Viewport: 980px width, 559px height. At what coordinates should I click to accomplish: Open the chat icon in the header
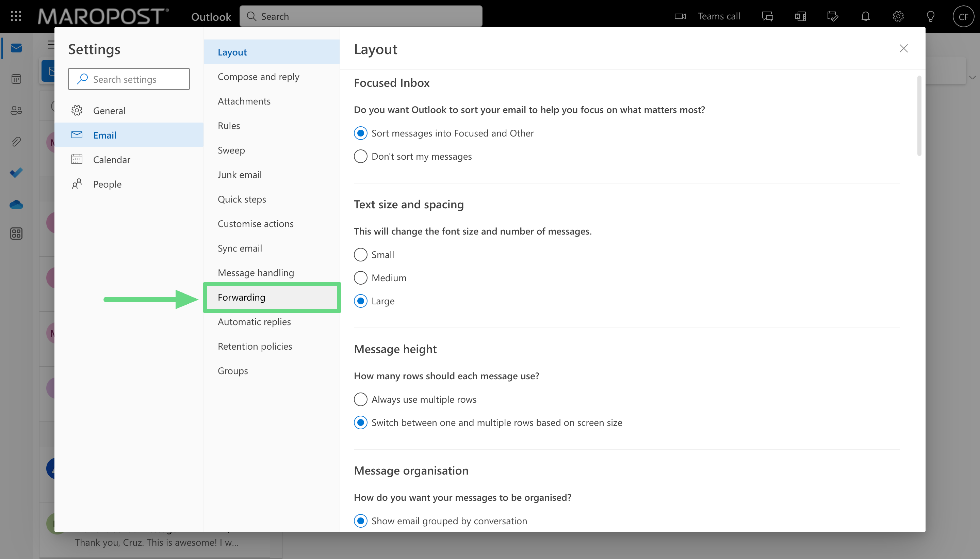click(768, 16)
